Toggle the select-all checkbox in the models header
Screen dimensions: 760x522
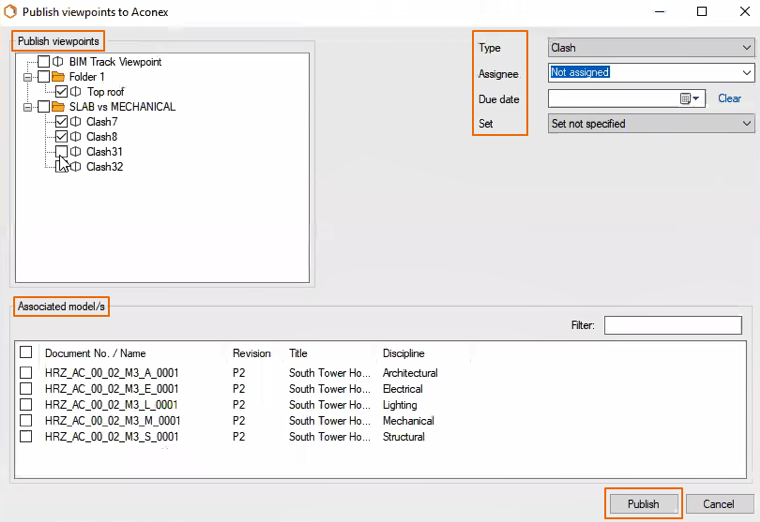coord(26,352)
